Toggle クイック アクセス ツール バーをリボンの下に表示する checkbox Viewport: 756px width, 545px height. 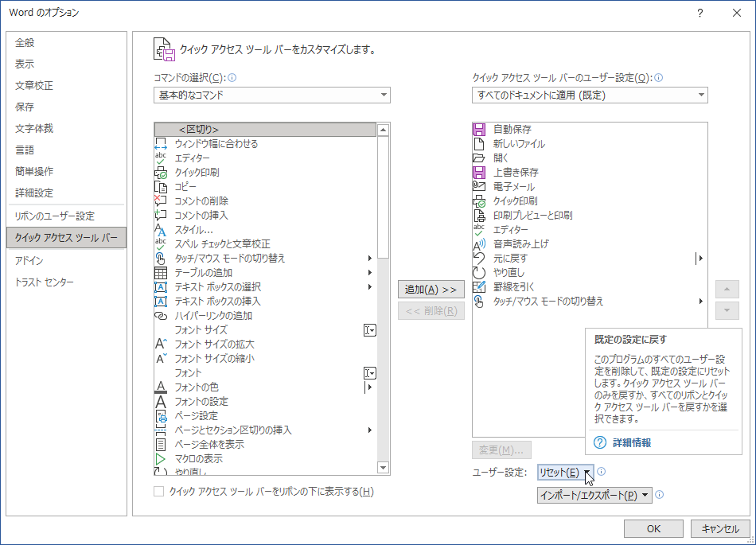coord(158,492)
